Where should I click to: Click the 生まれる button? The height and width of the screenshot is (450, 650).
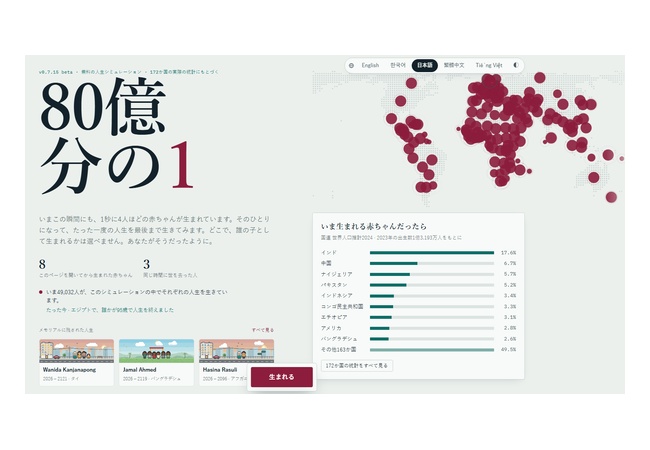[x=281, y=377]
